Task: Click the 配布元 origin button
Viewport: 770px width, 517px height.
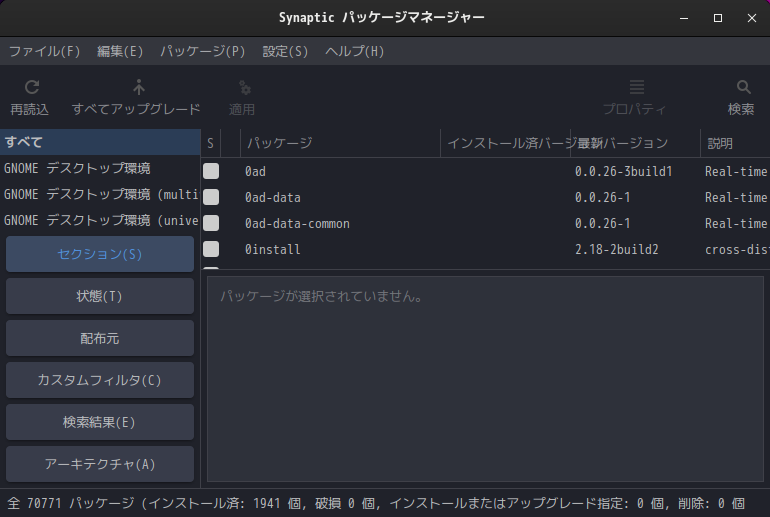Action: point(100,338)
